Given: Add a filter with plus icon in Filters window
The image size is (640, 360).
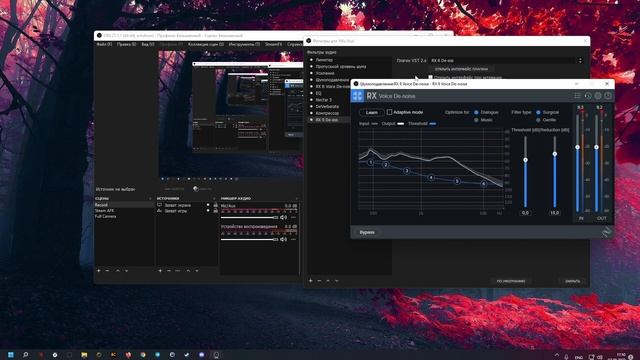Looking at the screenshot, I should [x=311, y=281].
